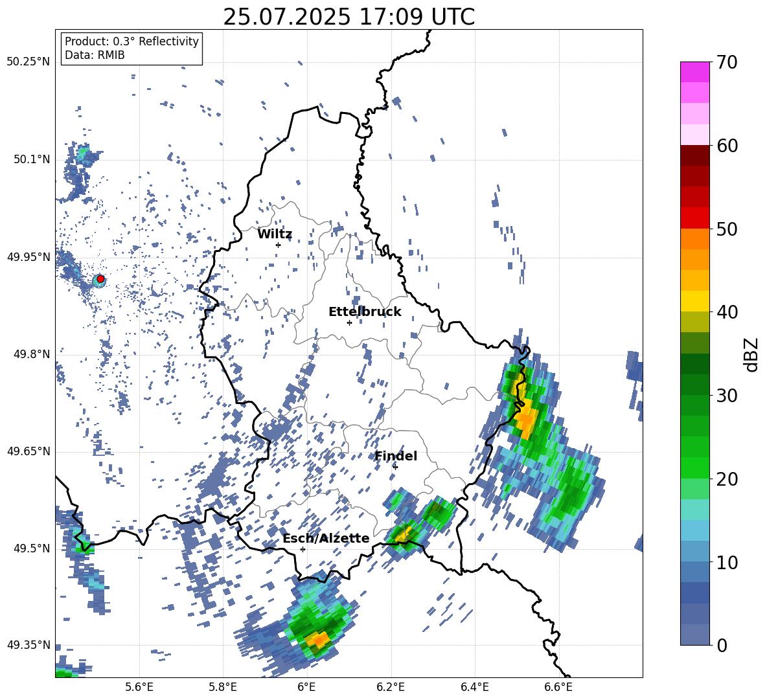Click the 50.25°N latitude label

(29, 62)
